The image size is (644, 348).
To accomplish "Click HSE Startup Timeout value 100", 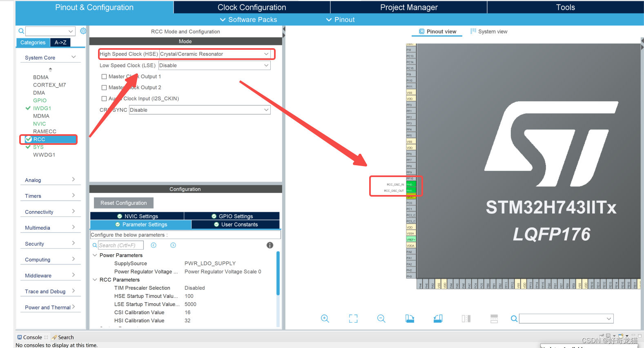I will tap(189, 296).
